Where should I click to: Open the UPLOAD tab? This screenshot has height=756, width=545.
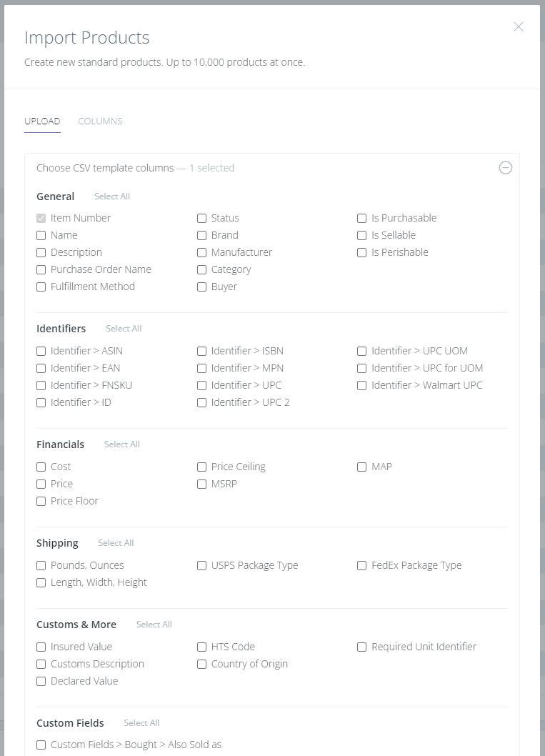click(x=42, y=121)
